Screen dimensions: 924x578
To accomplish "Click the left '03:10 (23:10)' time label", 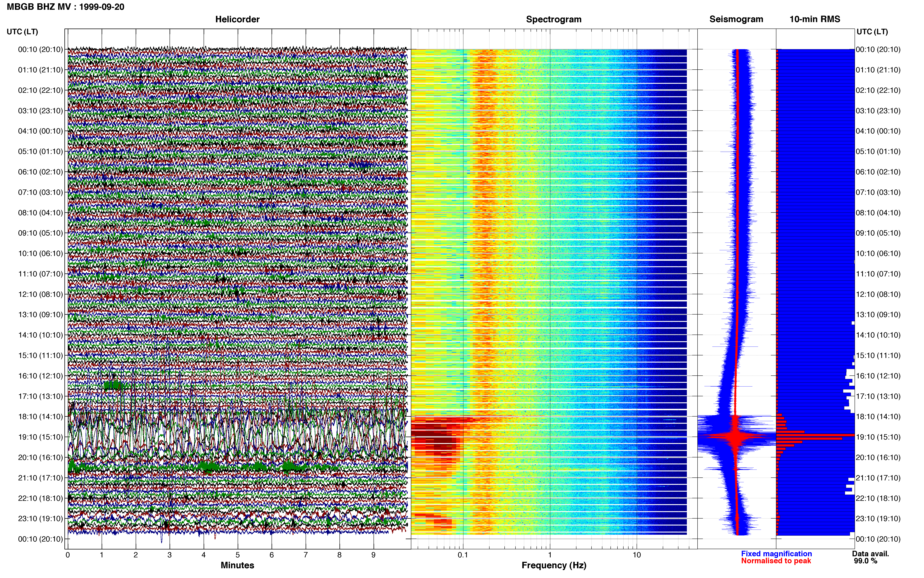I will (41, 110).
